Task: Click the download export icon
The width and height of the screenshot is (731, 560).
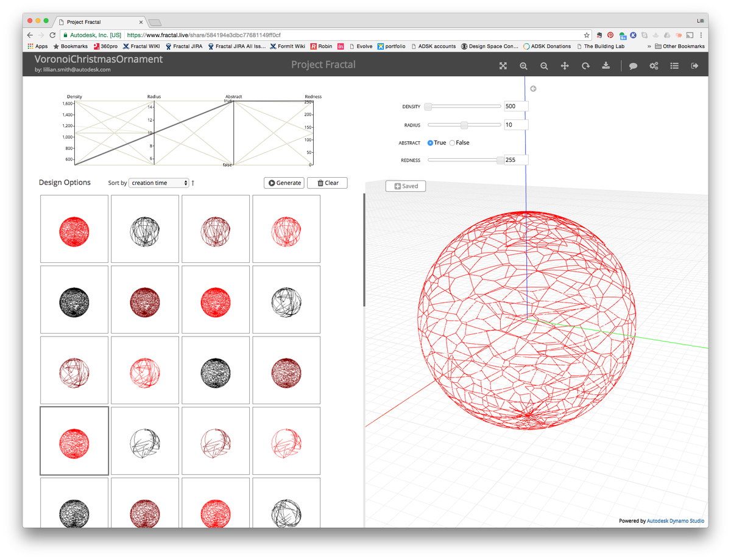Action: point(606,66)
